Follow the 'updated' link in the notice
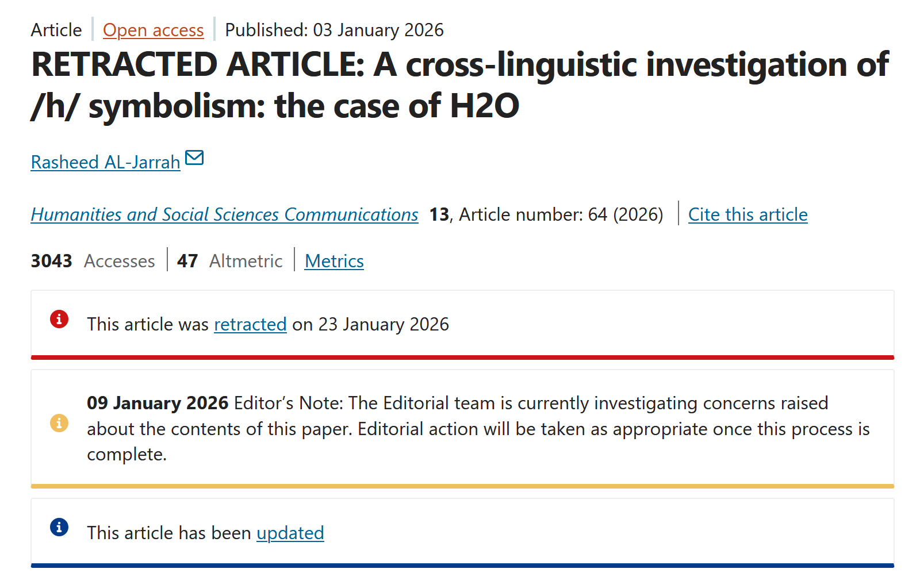Viewport: 916px width, 588px height. click(290, 533)
